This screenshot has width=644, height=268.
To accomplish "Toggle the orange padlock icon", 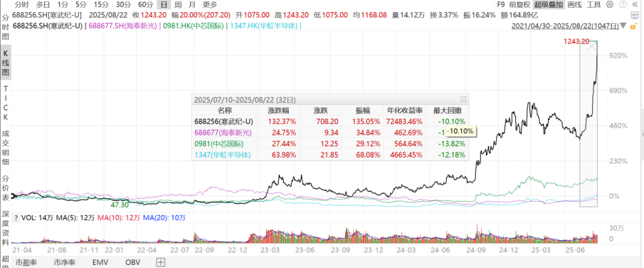I will pyautogui.click(x=634, y=26).
